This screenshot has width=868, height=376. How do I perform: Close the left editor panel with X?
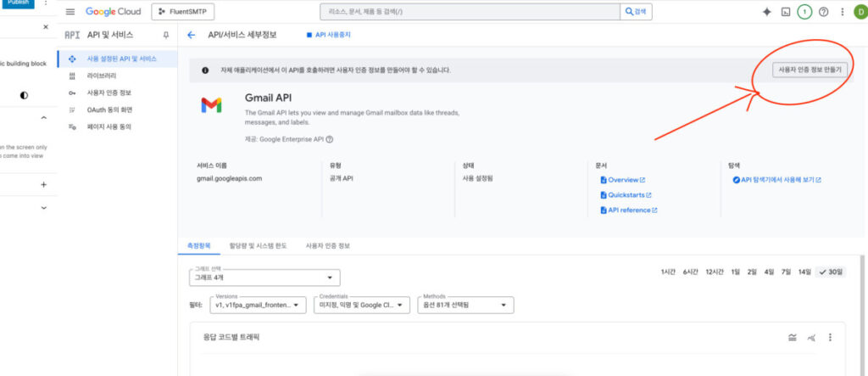46,26
